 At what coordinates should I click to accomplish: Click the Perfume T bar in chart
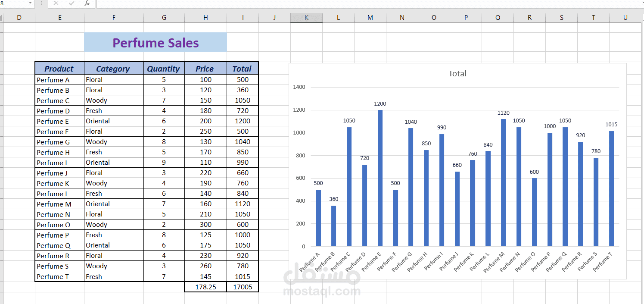coord(612,188)
